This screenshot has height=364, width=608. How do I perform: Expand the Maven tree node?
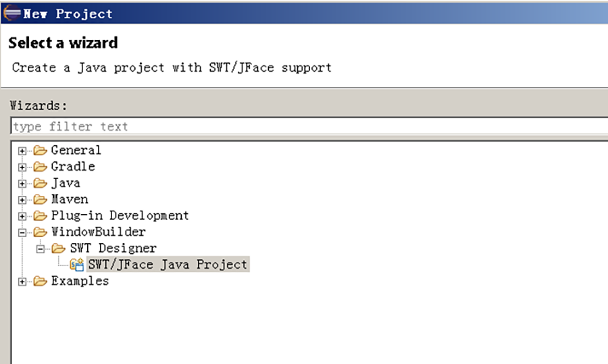pyautogui.click(x=22, y=200)
